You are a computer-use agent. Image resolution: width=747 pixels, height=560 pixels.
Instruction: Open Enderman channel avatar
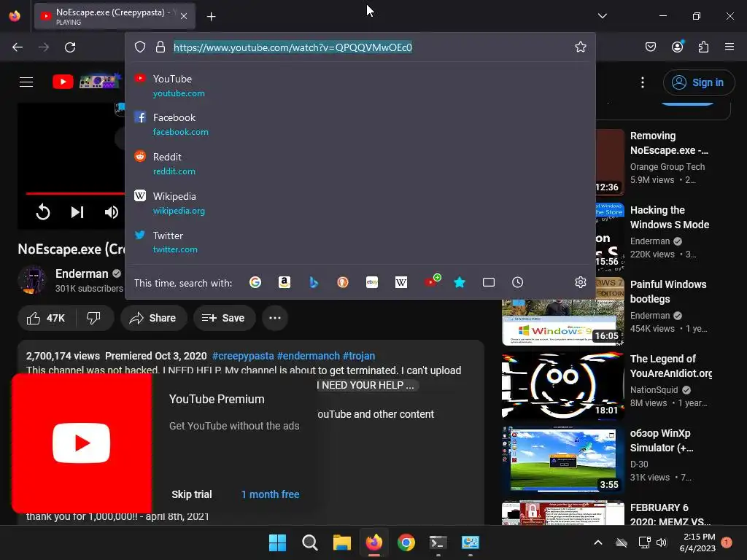point(32,280)
